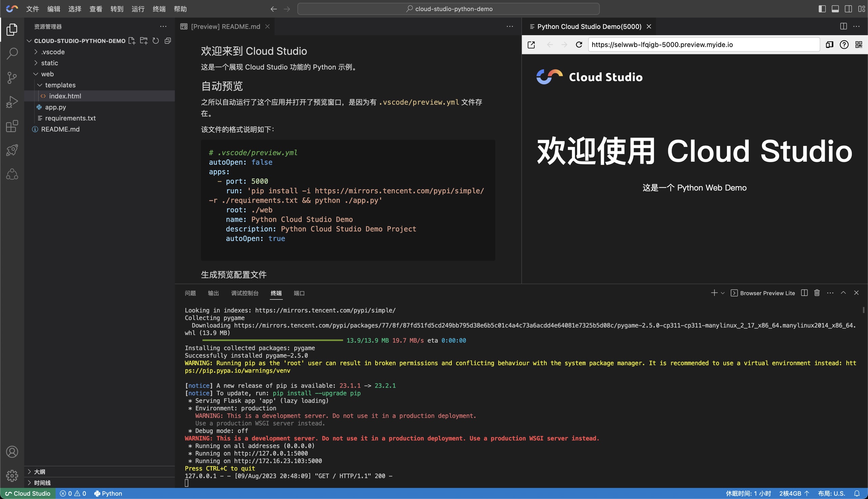Close the Python Cloud Studio Demo(5000) tab
The image size is (868, 499).
[649, 26]
